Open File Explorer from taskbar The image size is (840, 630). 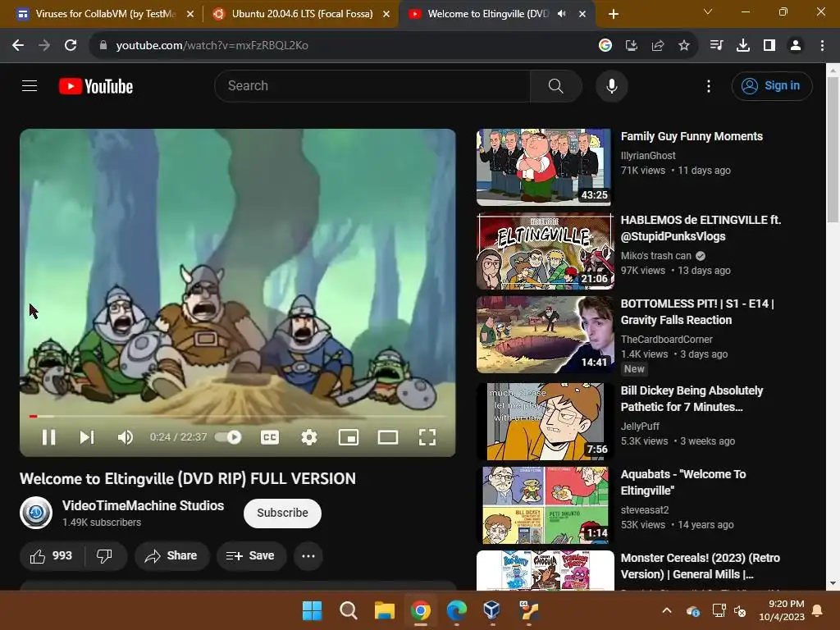click(x=384, y=610)
